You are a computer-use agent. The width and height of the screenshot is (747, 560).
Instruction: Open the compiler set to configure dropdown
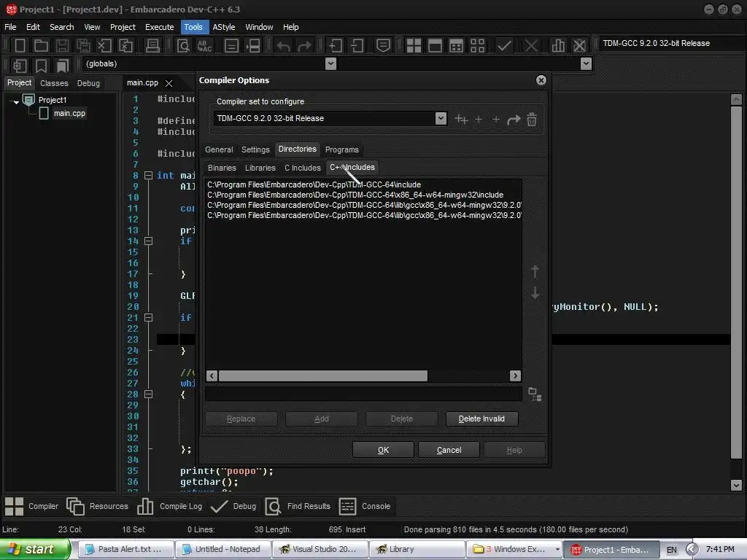pos(441,118)
